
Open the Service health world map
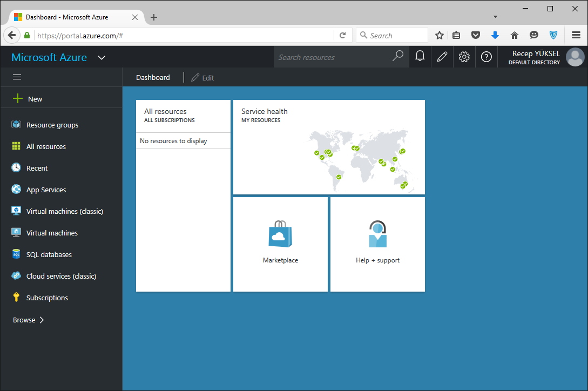click(362, 160)
